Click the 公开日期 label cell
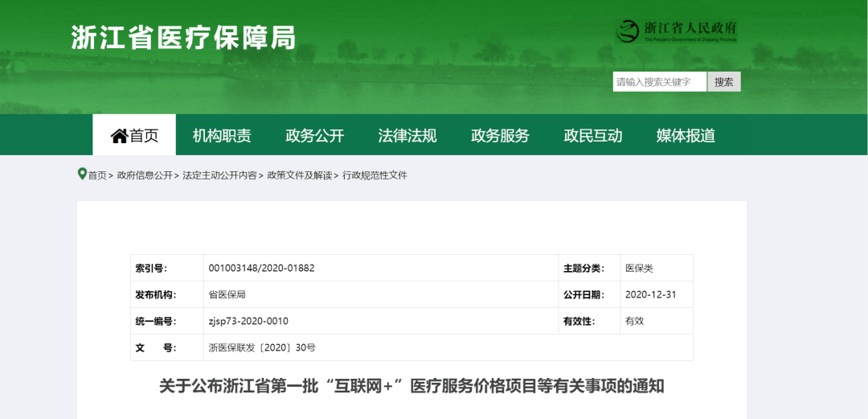This screenshot has width=868, height=419. pyautogui.click(x=589, y=294)
